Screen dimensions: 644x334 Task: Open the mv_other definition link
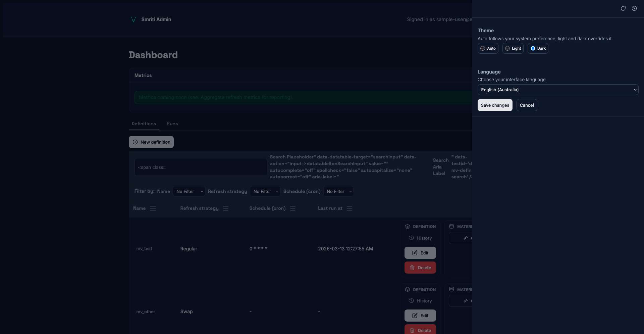pyautogui.click(x=146, y=312)
